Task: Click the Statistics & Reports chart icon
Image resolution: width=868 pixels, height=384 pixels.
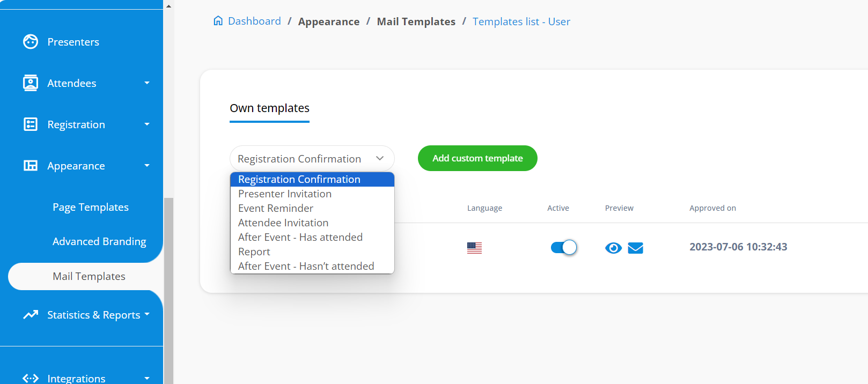Action: coord(31,315)
